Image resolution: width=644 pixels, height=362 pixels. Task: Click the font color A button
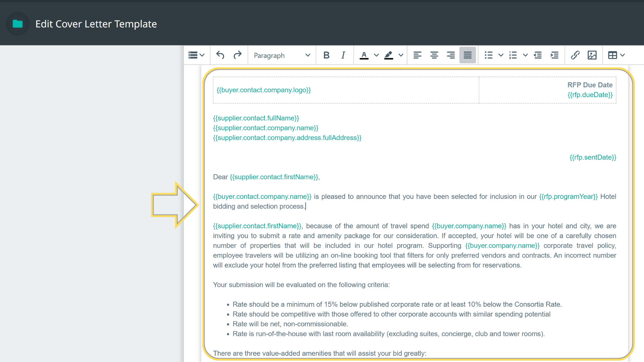pyautogui.click(x=364, y=55)
